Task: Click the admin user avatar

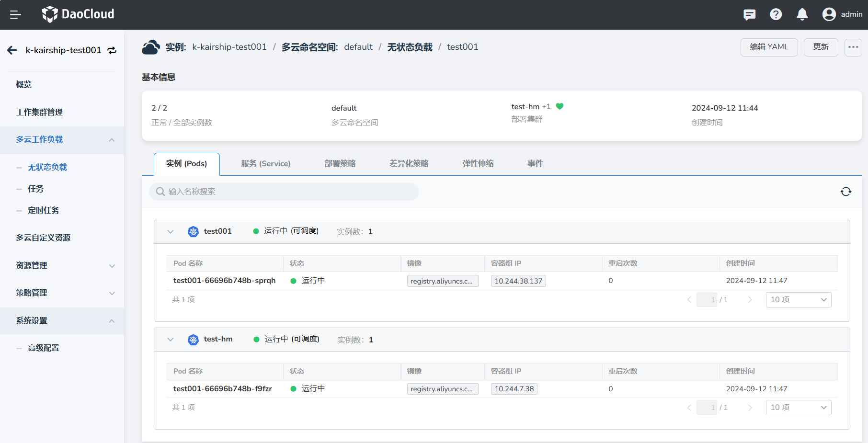Action: [x=829, y=14]
